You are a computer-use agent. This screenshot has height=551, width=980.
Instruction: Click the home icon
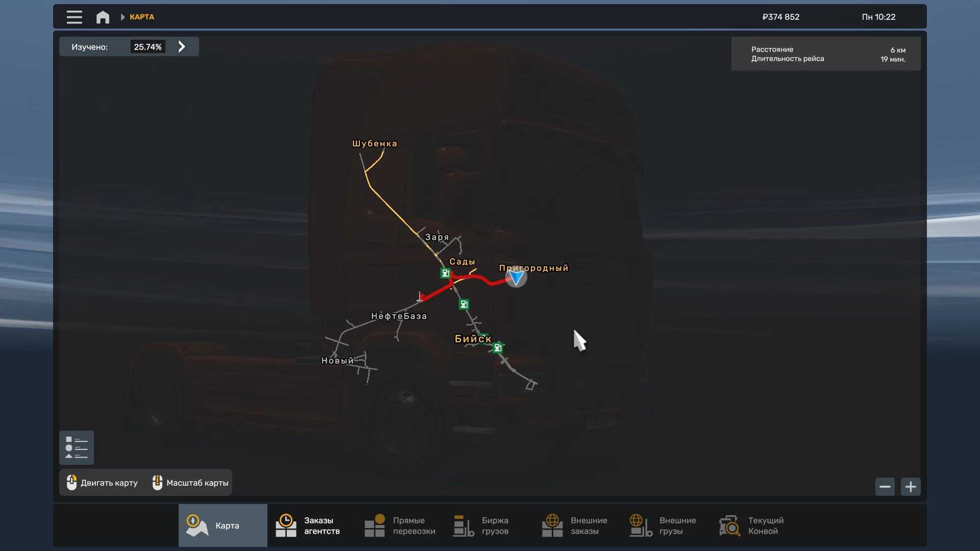tap(103, 17)
